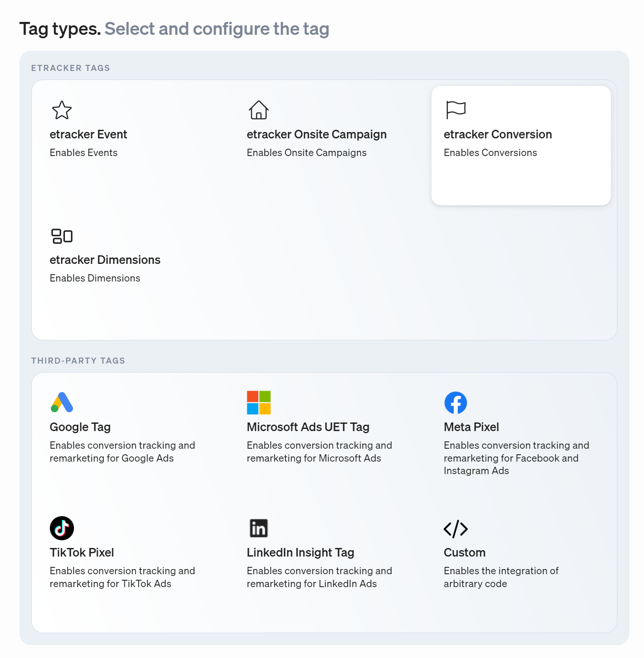Click the house icon for Onsite Campaign
The image size is (644, 658).
click(x=259, y=110)
